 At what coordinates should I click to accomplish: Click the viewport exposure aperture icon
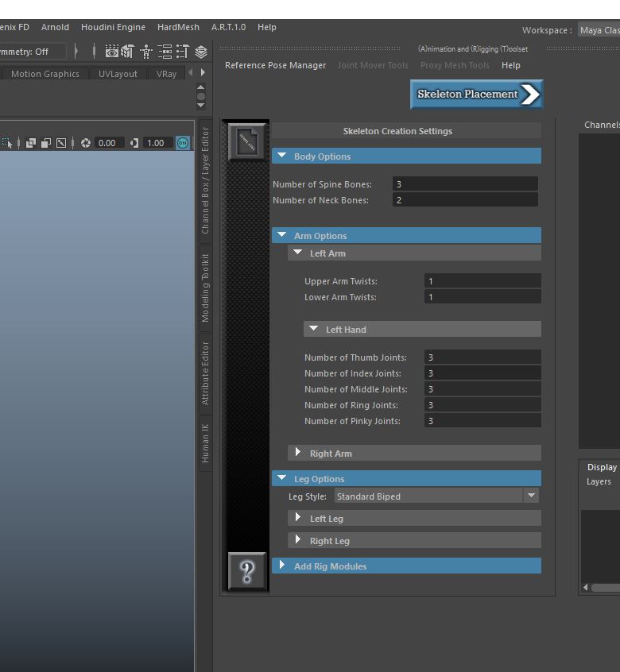point(86,143)
